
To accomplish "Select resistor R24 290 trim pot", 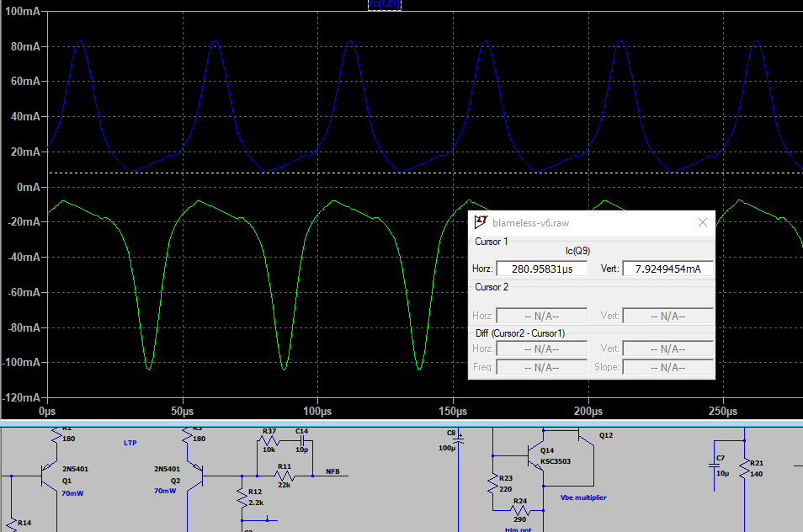I will point(520,510).
